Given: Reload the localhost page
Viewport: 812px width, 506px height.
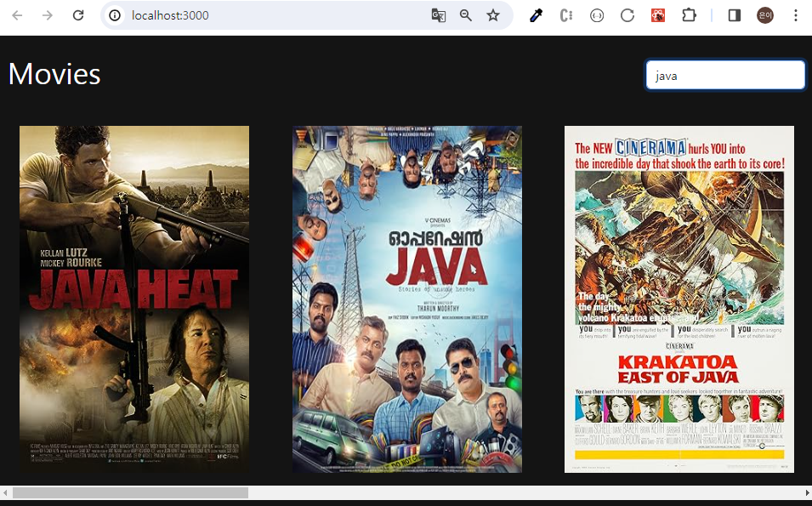Looking at the screenshot, I should 77,15.
